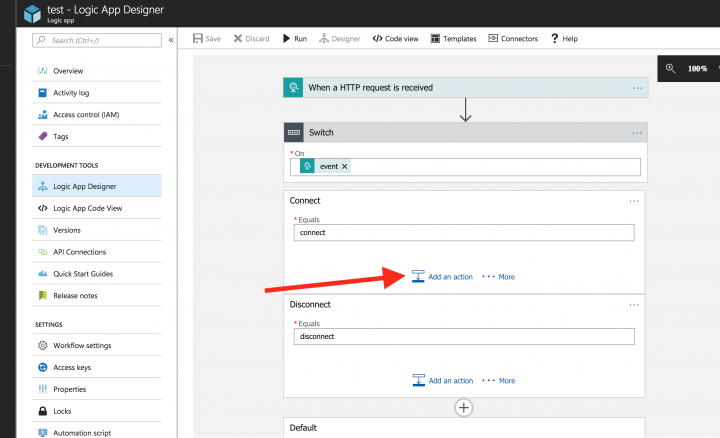Add an action in Connect case

[x=442, y=276]
